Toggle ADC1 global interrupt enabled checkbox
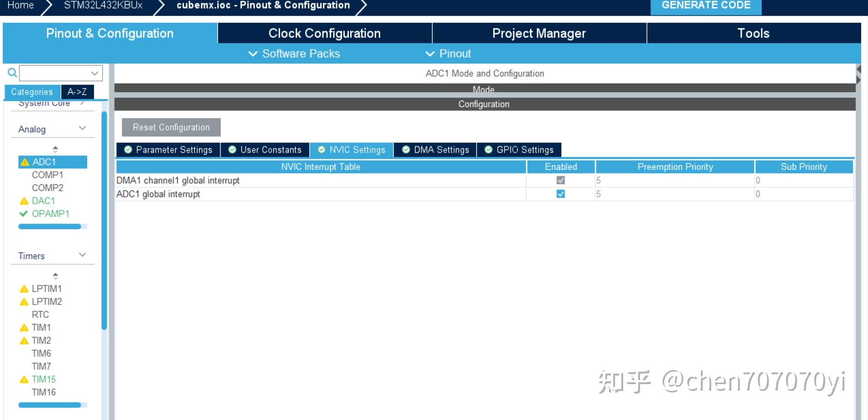The image size is (868, 420). [x=560, y=194]
